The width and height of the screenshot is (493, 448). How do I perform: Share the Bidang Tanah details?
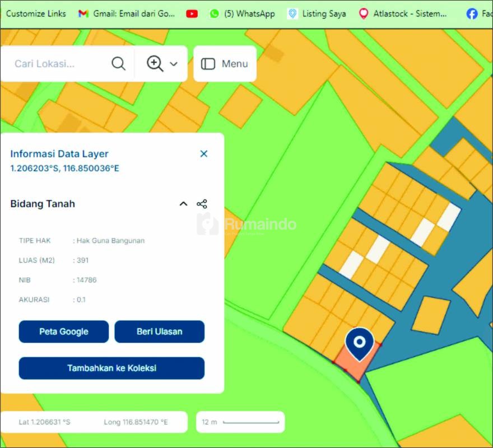pos(202,204)
